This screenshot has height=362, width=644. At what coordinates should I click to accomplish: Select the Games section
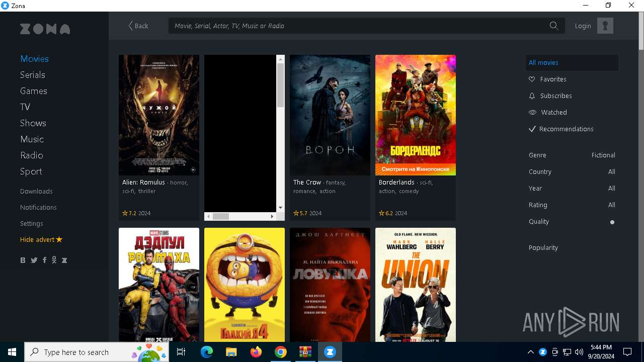[x=34, y=91]
